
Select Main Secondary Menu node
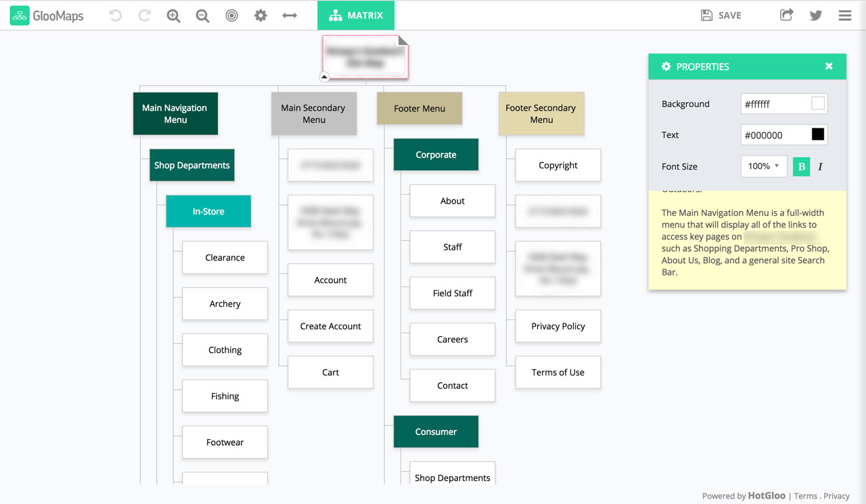click(x=314, y=114)
